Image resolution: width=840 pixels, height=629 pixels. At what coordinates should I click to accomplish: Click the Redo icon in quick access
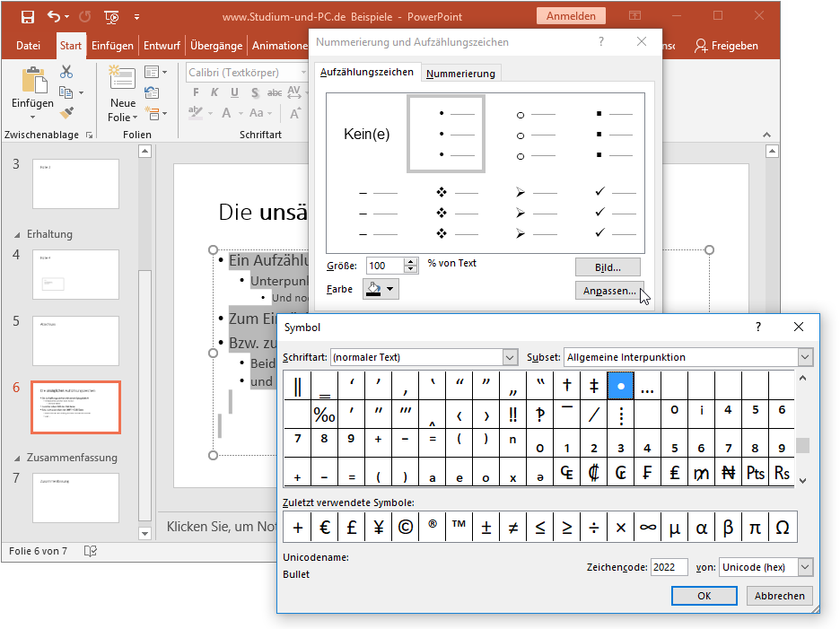coord(84,17)
